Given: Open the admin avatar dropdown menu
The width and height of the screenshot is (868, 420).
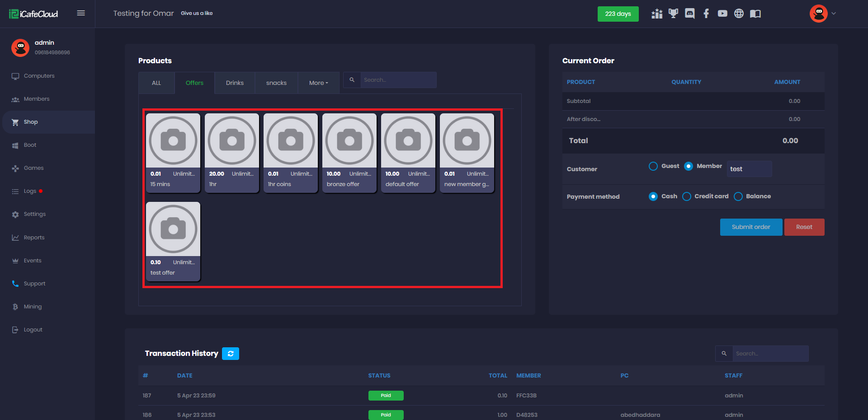Looking at the screenshot, I should (823, 14).
